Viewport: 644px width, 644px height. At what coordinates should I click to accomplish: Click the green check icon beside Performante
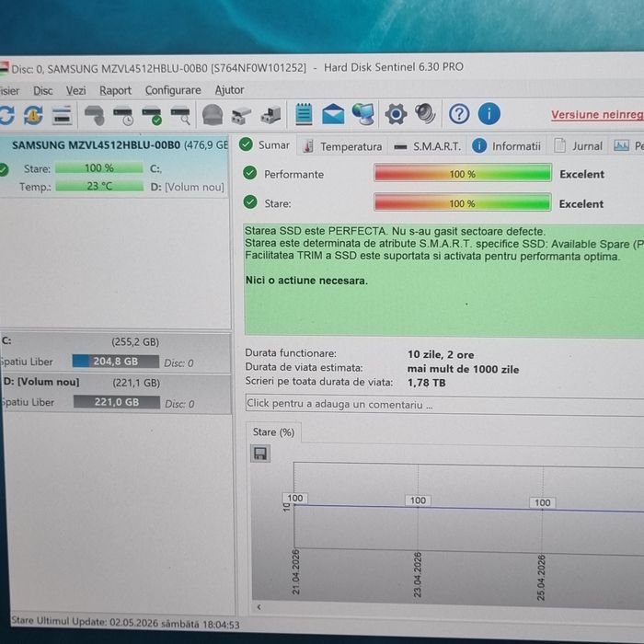[x=249, y=173]
